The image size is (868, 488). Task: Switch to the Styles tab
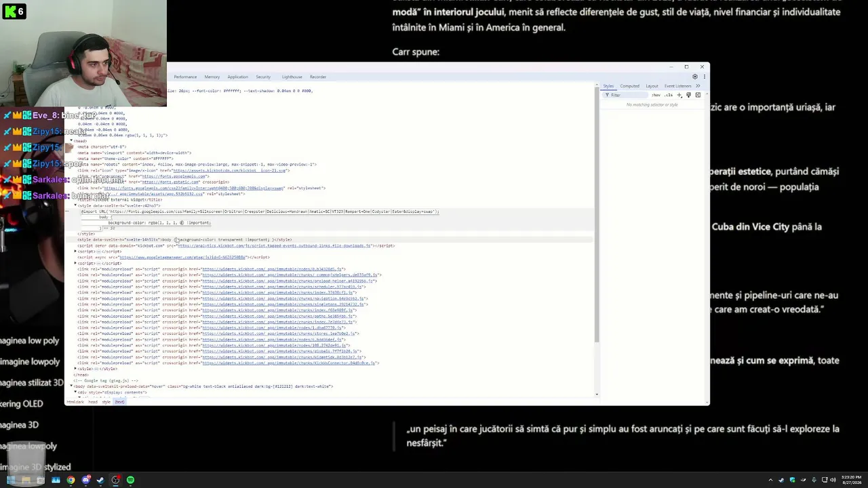pos(608,86)
